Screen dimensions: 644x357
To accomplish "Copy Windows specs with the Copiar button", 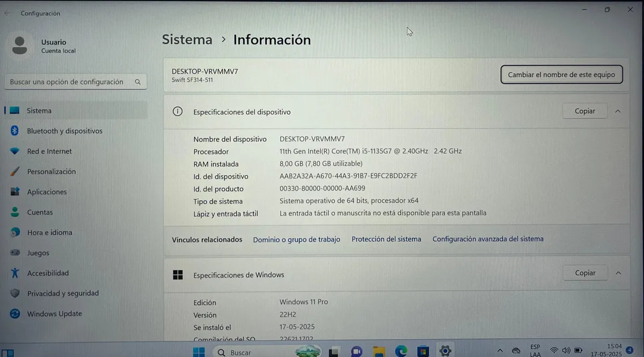I will (x=585, y=273).
